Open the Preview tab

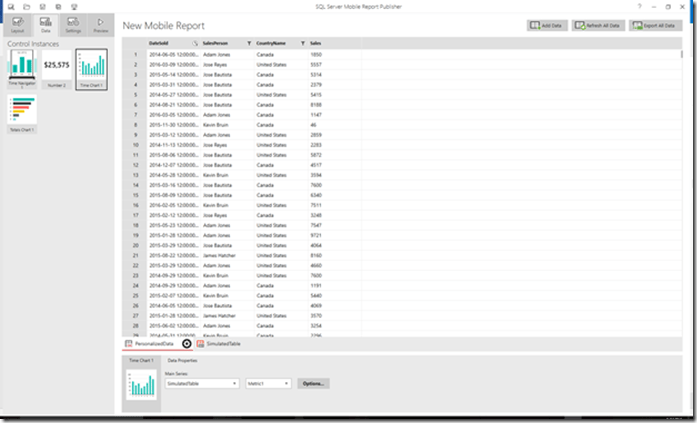[101, 25]
